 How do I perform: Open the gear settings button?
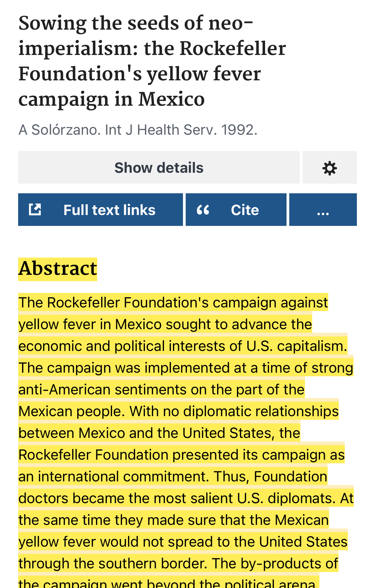point(329,167)
